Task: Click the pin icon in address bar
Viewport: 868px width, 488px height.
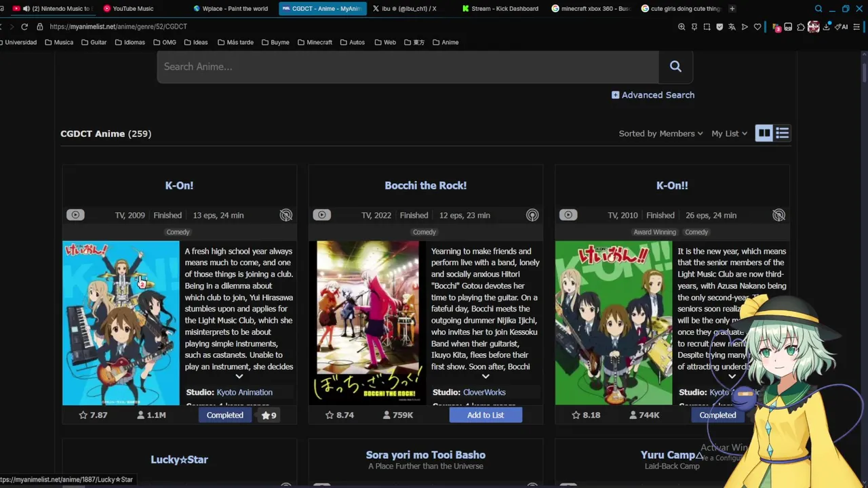Action: click(x=694, y=27)
